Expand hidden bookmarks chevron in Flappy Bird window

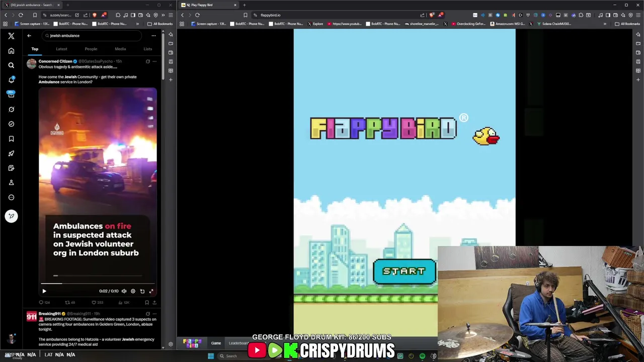(x=605, y=24)
